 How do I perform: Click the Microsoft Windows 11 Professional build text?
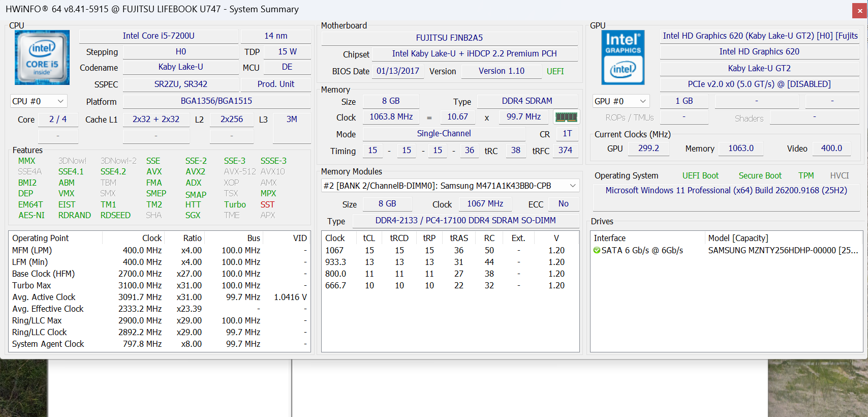point(726,190)
